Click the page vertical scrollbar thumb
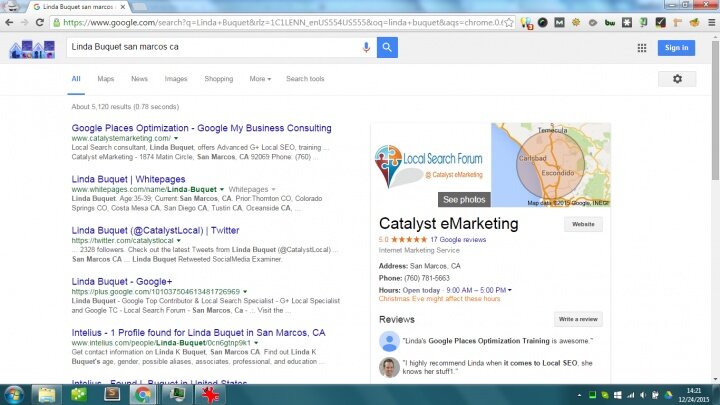This screenshot has width=720, height=405. [x=715, y=110]
